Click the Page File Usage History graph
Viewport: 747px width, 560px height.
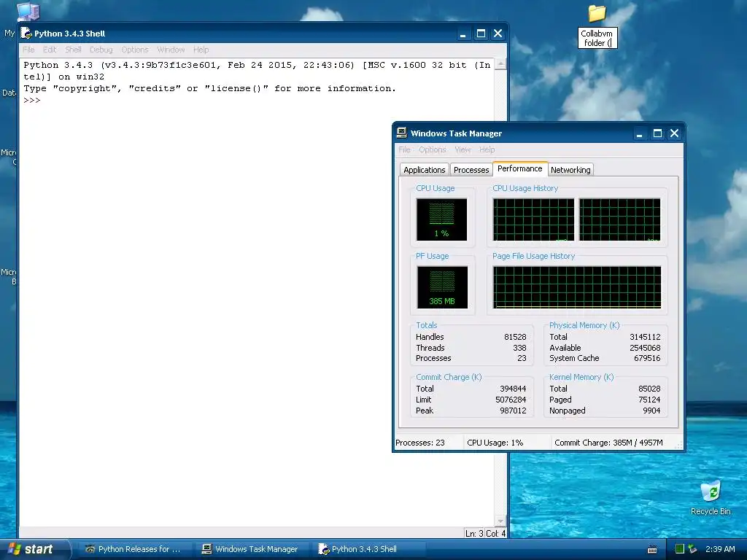(x=577, y=287)
